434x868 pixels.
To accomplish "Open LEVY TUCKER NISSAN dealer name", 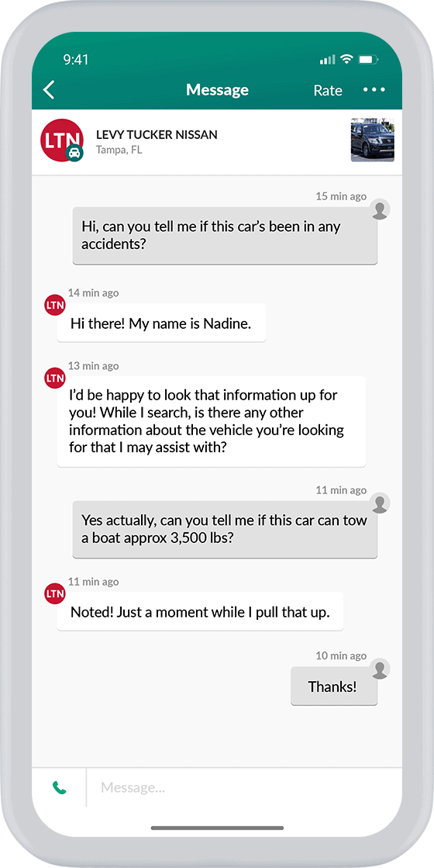I will click(157, 134).
